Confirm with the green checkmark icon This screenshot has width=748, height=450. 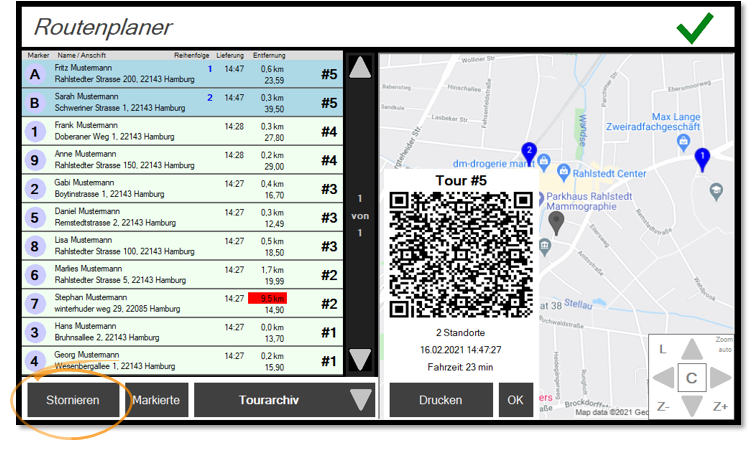[x=695, y=28]
